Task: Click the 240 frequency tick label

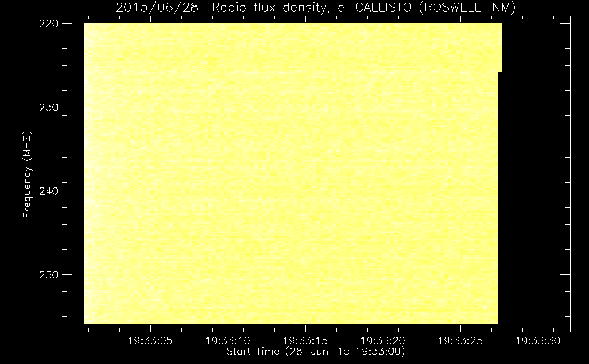Action: point(48,191)
